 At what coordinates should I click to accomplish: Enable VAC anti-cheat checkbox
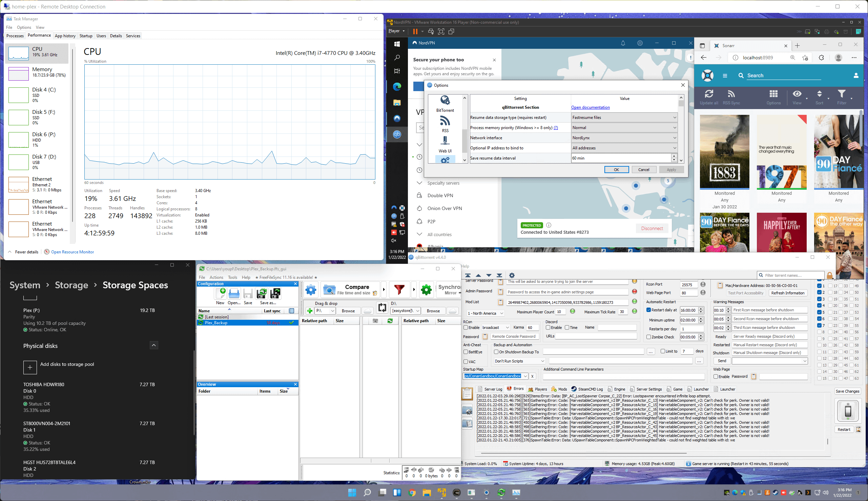pyautogui.click(x=466, y=362)
